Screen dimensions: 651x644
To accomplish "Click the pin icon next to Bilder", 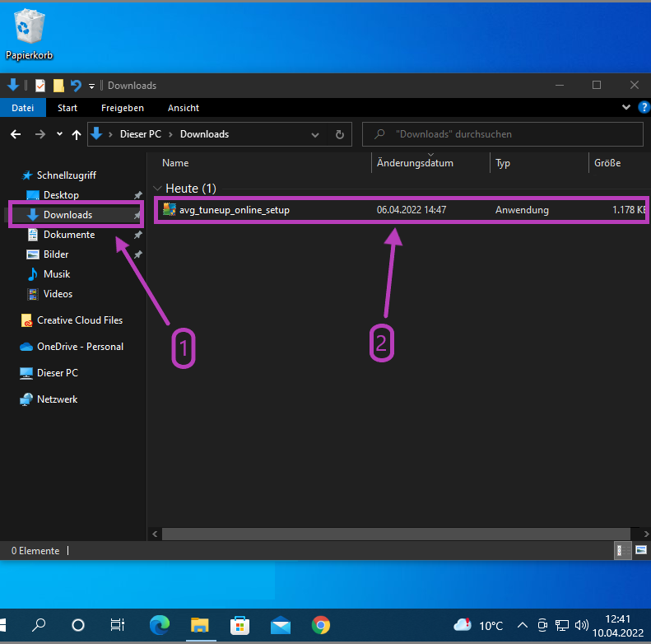I will point(137,254).
